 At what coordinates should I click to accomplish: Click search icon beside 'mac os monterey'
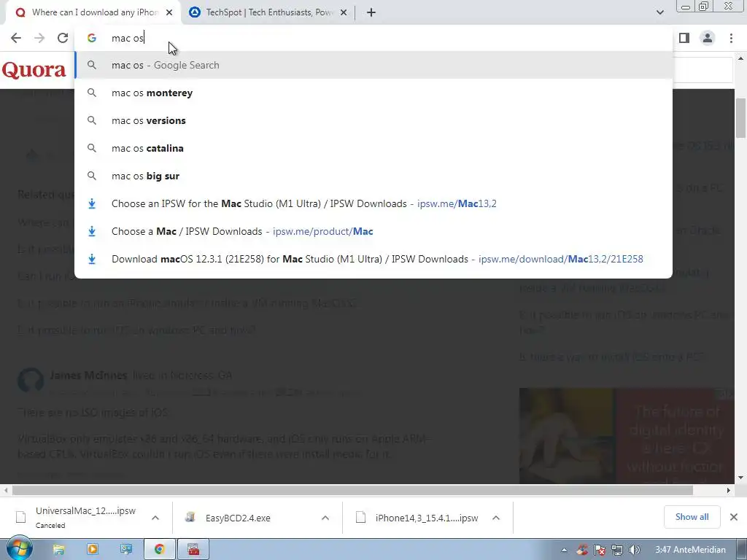click(92, 93)
